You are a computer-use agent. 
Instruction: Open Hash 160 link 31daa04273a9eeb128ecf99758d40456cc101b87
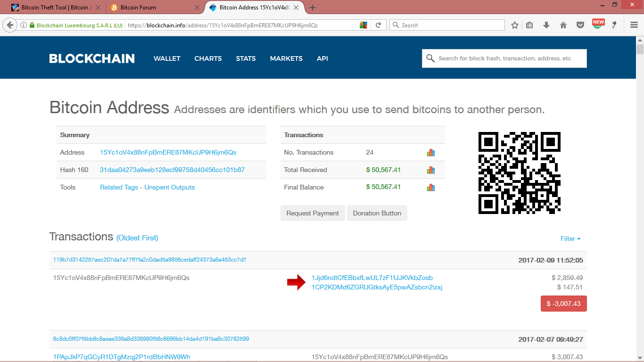click(x=172, y=170)
